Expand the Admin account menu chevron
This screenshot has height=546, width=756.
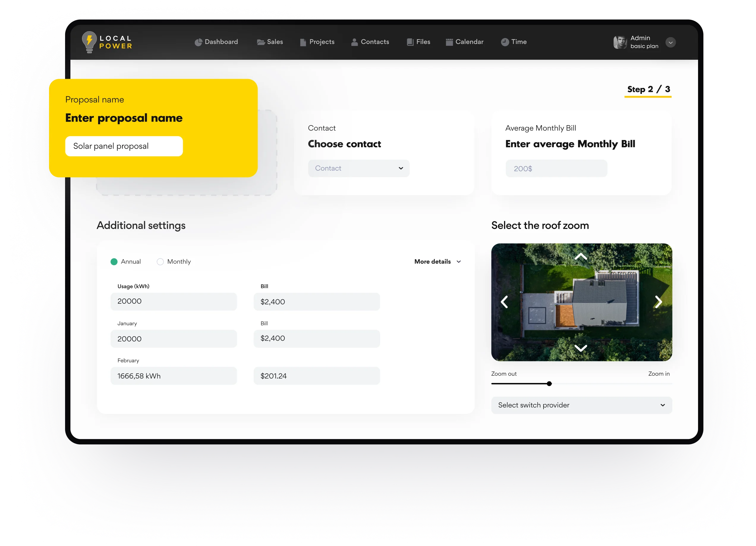[670, 42]
